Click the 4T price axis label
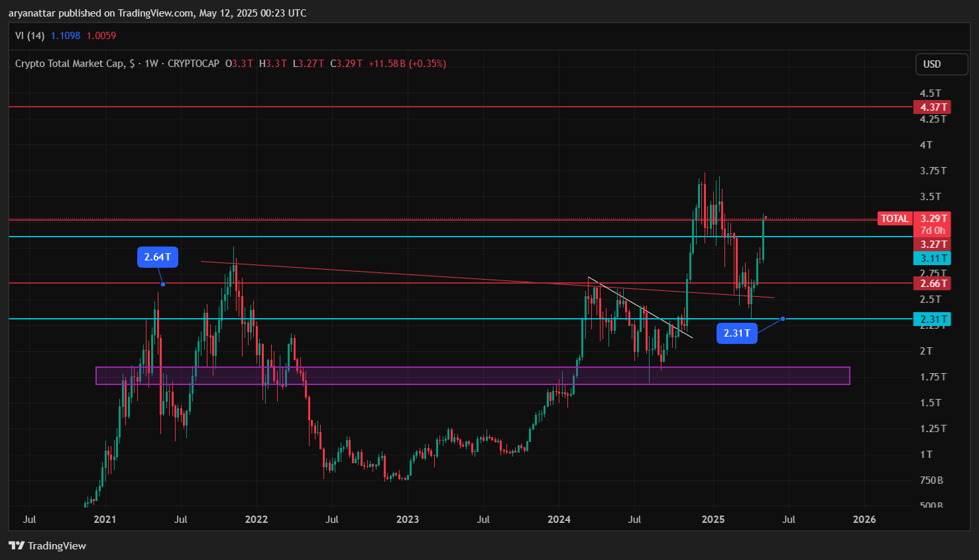The image size is (979, 560). click(x=926, y=144)
